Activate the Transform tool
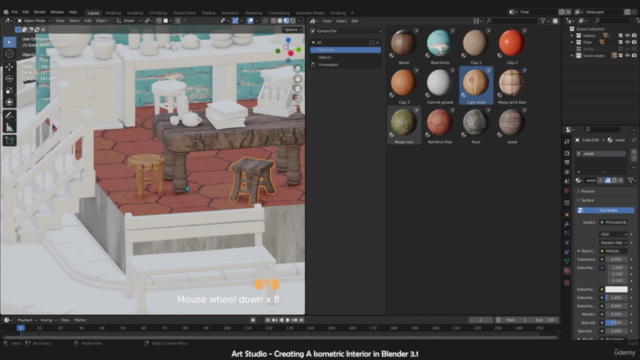Screen dimensions: 640x360 (9, 102)
